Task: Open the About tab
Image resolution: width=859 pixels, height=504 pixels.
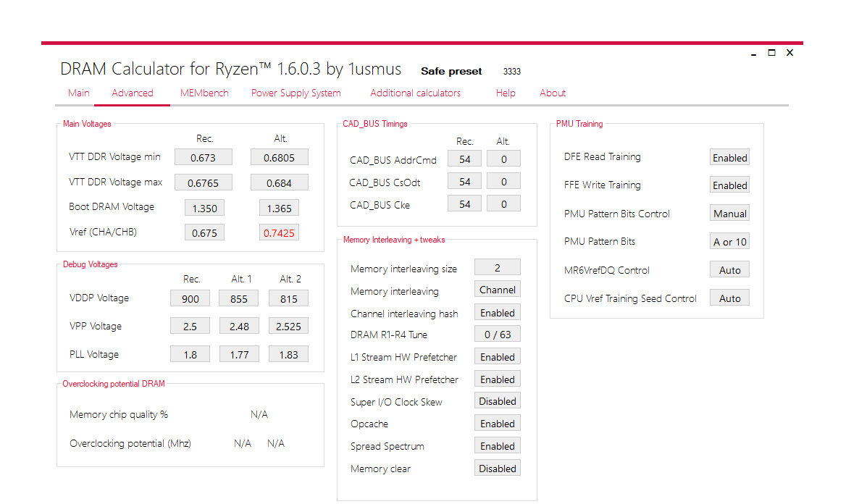Action: coord(552,93)
